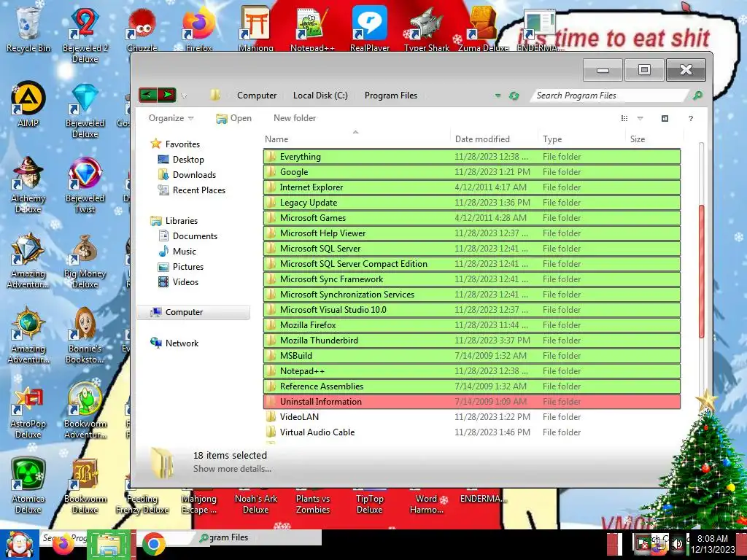Go back with the green back arrow
The height and width of the screenshot is (560, 747).
coord(147,96)
